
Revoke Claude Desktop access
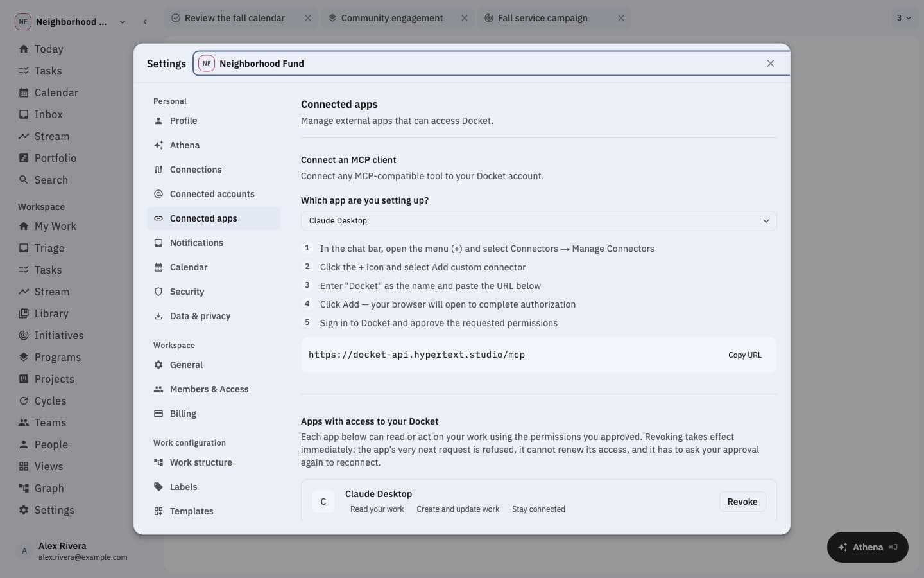click(742, 502)
